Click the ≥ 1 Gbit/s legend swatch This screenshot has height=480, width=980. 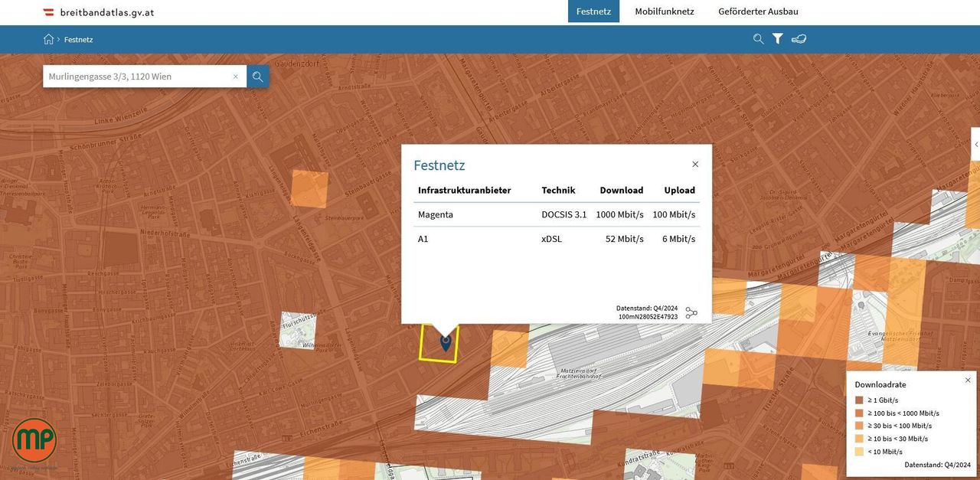tap(860, 400)
